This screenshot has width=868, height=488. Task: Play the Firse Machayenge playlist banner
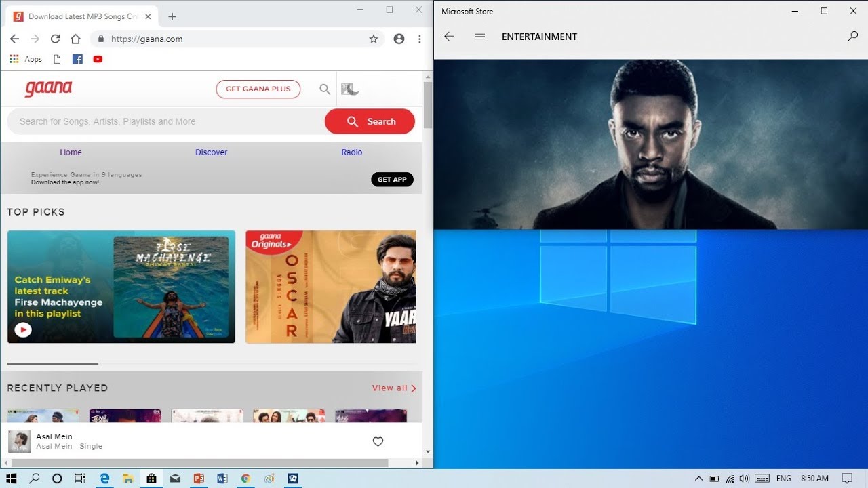[23, 330]
